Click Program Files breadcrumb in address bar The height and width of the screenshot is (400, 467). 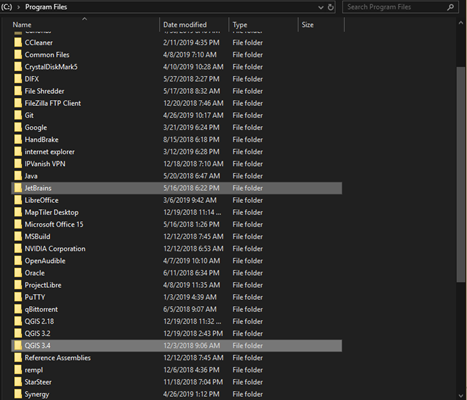pos(46,7)
